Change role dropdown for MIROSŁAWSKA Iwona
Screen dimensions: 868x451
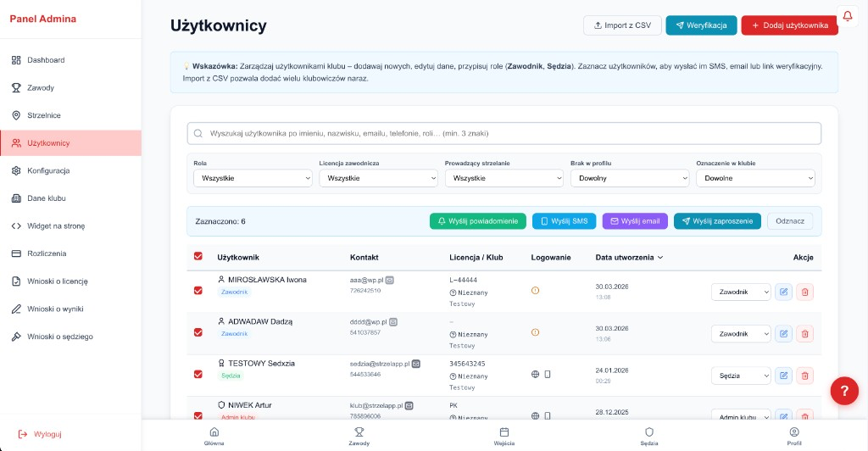coord(741,292)
